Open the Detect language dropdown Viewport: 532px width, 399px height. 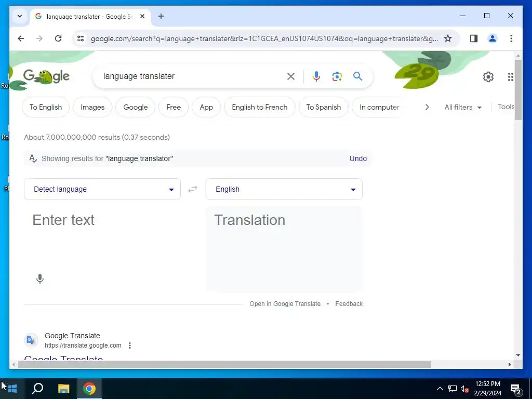102,189
